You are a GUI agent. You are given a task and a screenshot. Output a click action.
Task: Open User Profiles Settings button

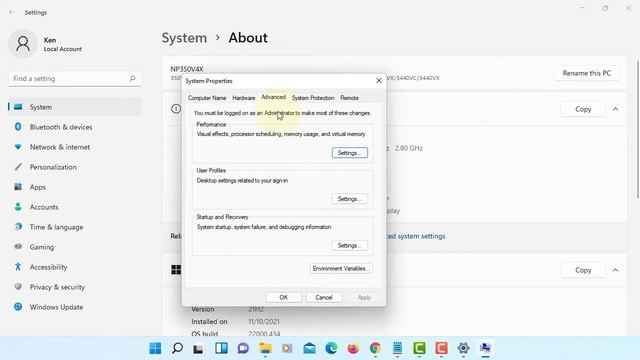[x=350, y=199]
